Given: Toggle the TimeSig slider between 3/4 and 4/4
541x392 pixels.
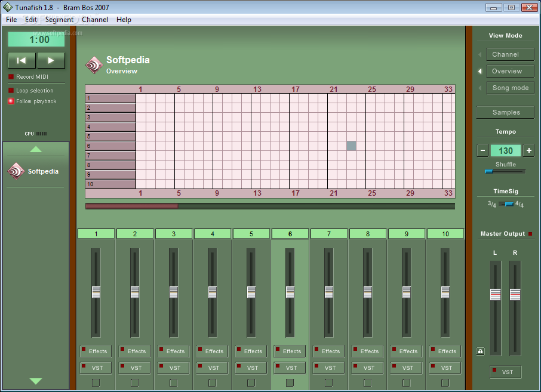Looking at the screenshot, I should 506,204.
